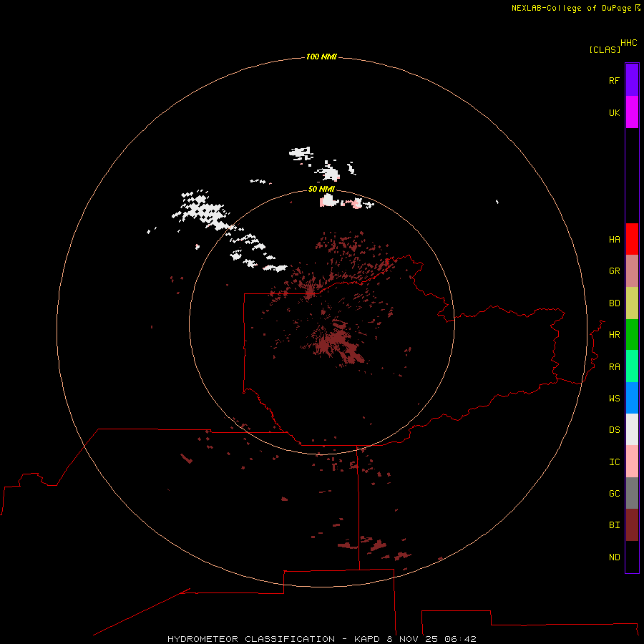Viewport: 644px width, 644px height.
Task: Click the DS legend label
Action: 614,430
